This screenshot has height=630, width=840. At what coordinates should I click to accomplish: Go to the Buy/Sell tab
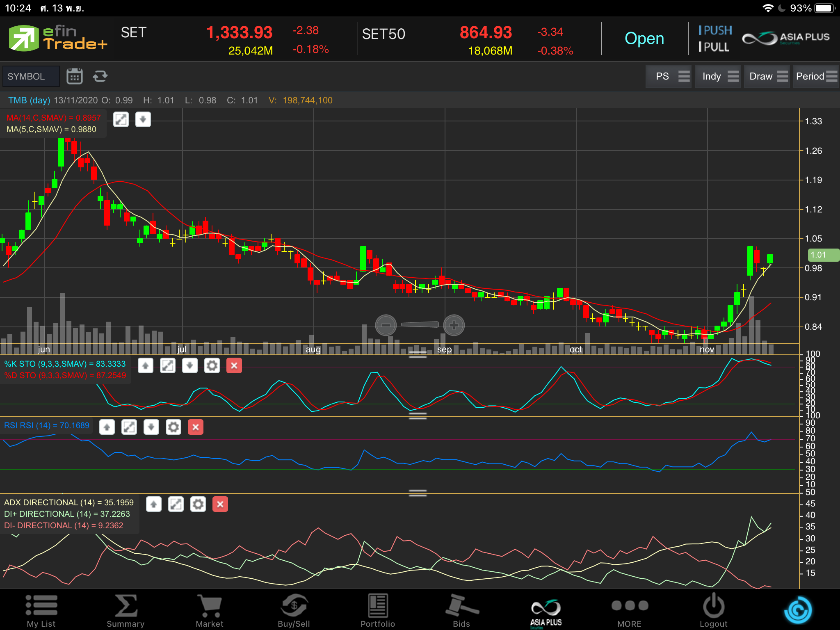(x=294, y=610)
